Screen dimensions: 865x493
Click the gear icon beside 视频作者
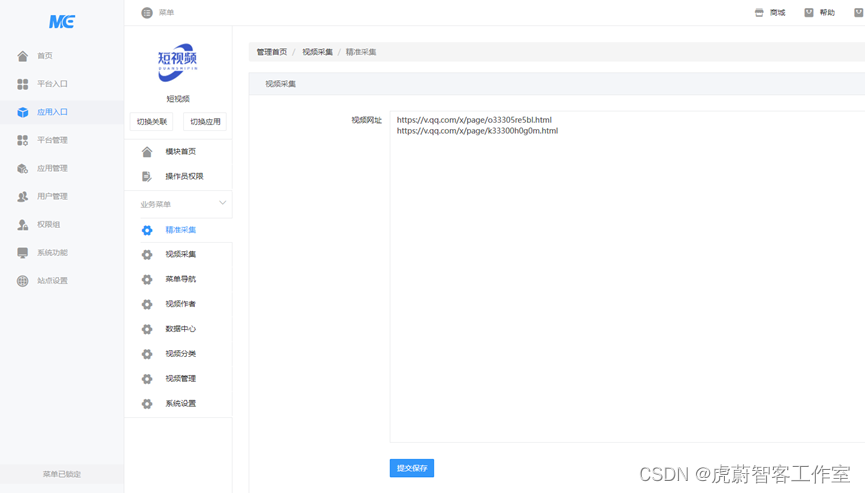click(x=147, y=304)
